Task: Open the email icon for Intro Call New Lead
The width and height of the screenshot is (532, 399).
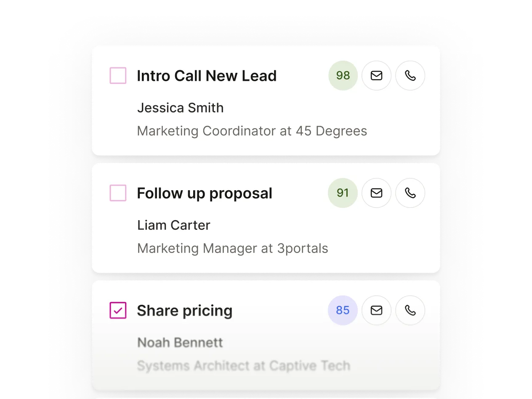Action: tap(376, 75)
